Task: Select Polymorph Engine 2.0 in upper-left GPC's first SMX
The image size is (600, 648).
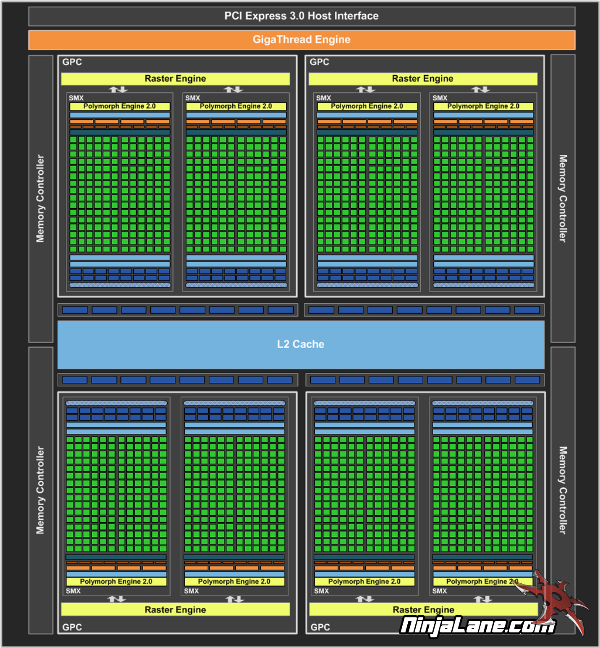Action: (x=120, y=106)
